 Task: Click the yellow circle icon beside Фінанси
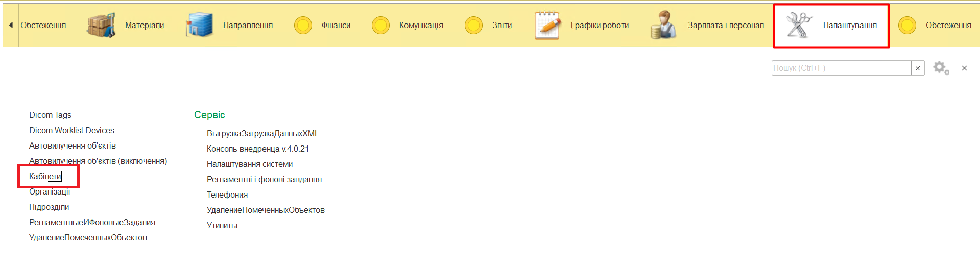pos(303,25)
